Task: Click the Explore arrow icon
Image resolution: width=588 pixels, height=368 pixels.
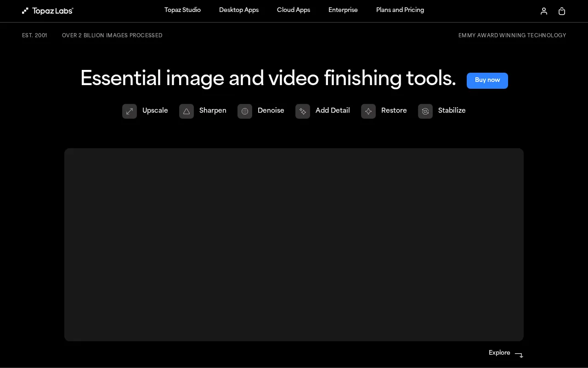Action: [x=519, y=355]
